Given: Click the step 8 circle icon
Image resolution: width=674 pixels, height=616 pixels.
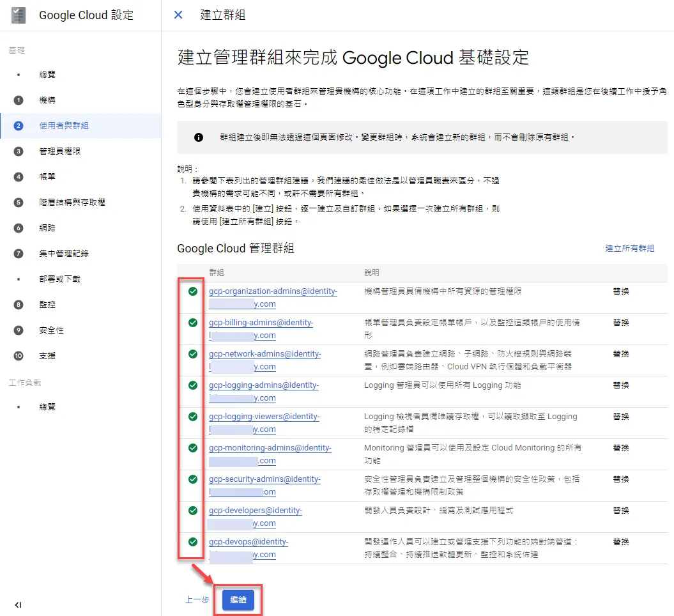Looking at the screenshot, I should pos(18,305).
